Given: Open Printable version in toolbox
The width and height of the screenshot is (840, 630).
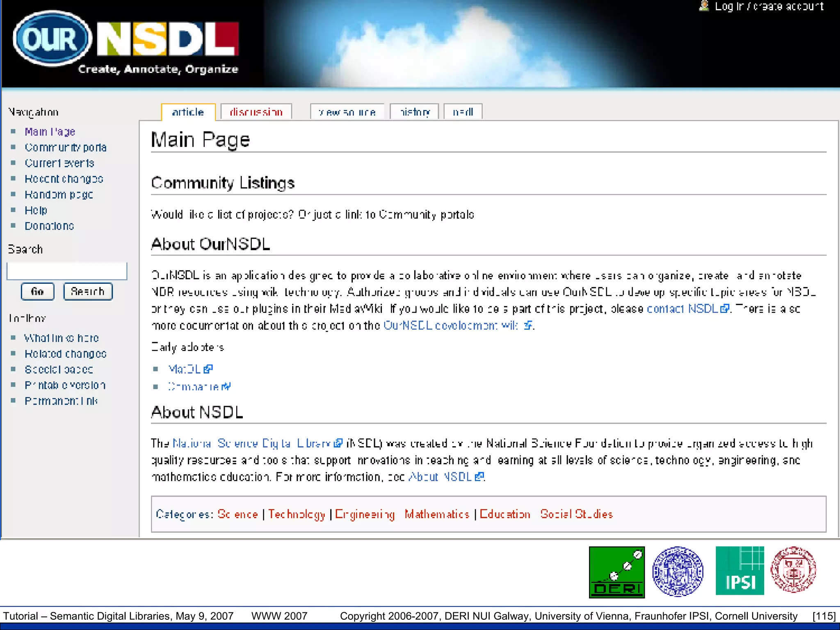Looking at the screenshot, I should [x=65, y=385].
